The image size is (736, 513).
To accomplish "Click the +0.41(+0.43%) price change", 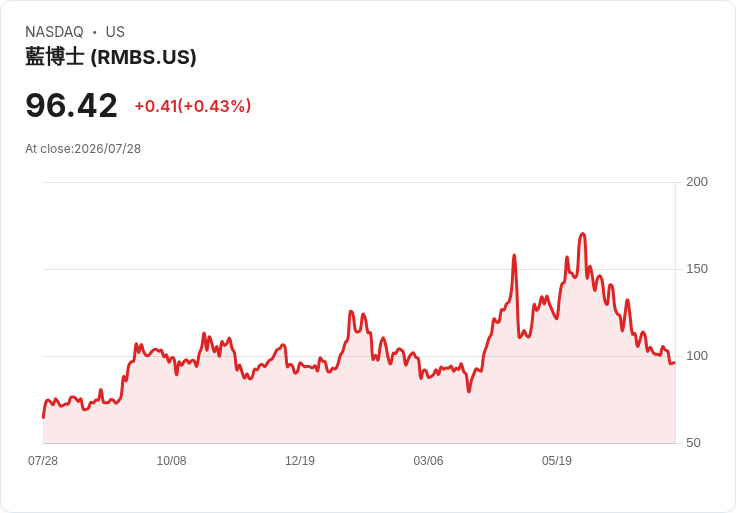I will click(193, 106).
